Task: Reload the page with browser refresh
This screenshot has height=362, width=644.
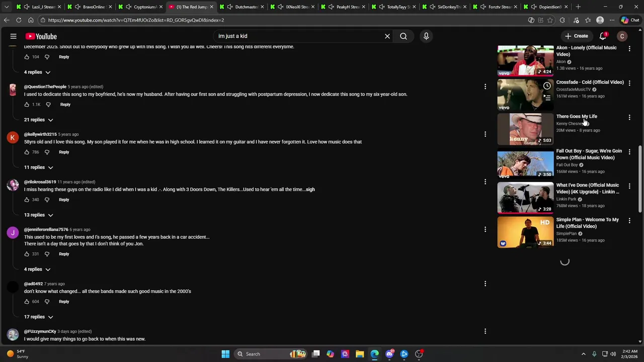Action: click(19, 20)
